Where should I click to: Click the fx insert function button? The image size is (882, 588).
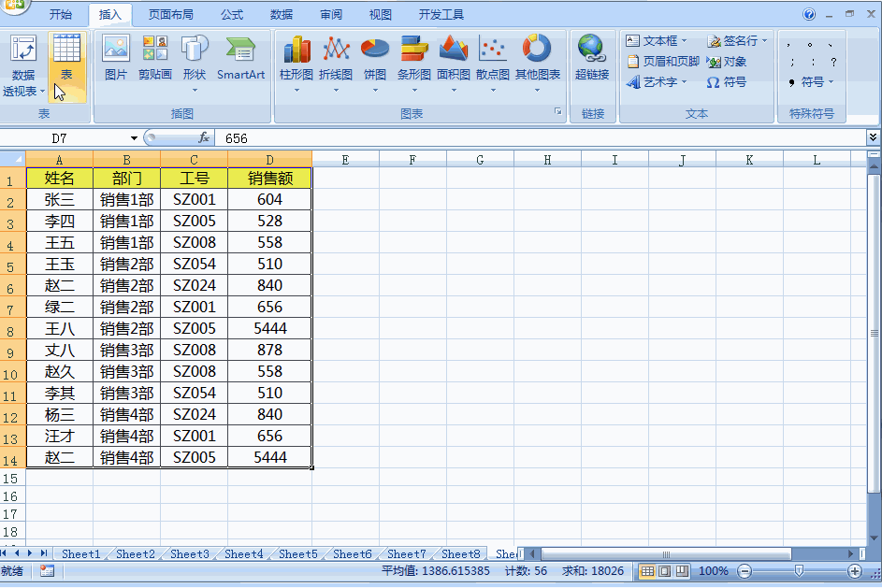(x=204, y=137)
